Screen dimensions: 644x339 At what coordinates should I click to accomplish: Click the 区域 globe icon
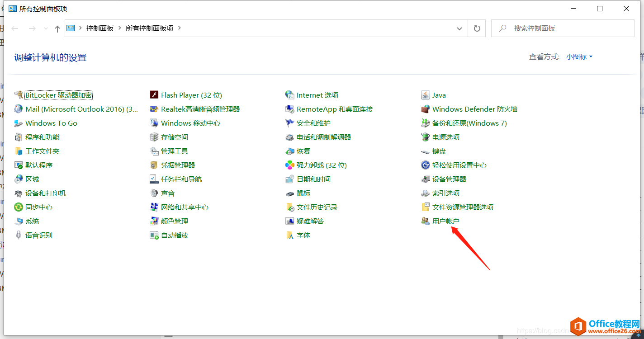click(19, 179)
